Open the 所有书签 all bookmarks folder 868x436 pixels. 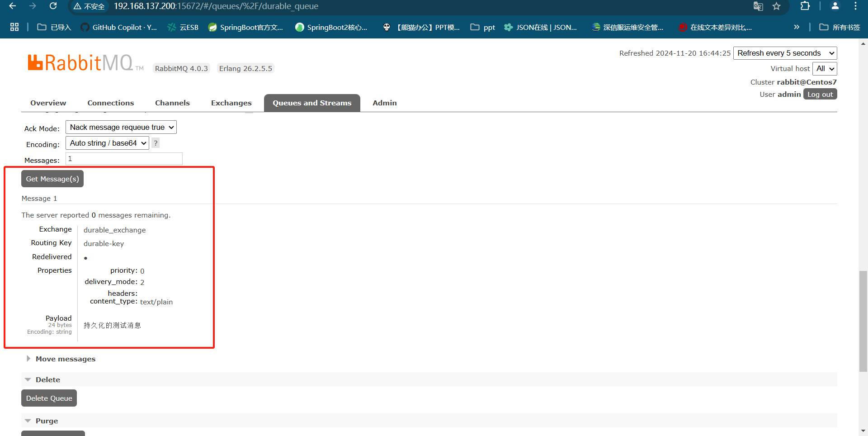[840, 27]
